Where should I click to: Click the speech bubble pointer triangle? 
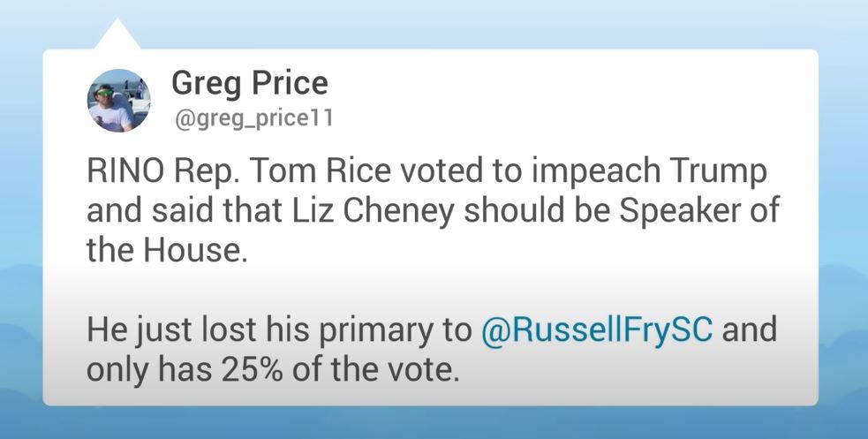pyautogui.click(x=117, y=34)
